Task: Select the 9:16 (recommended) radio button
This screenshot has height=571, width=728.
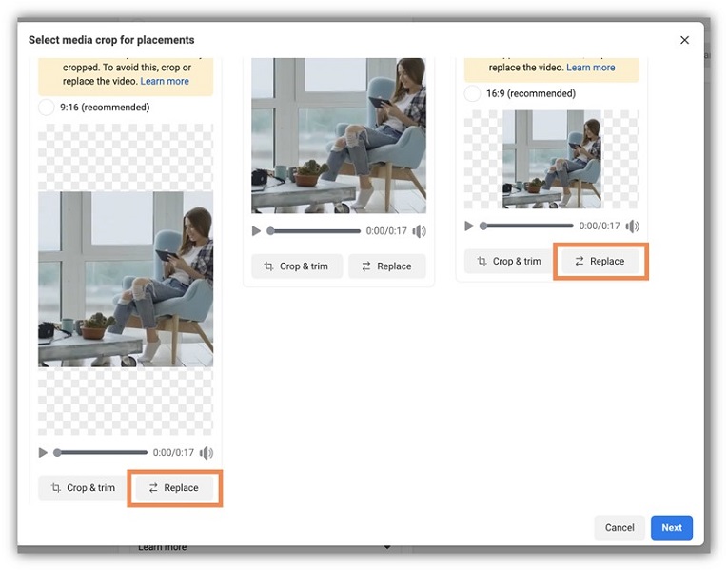Action: point(47,108)
